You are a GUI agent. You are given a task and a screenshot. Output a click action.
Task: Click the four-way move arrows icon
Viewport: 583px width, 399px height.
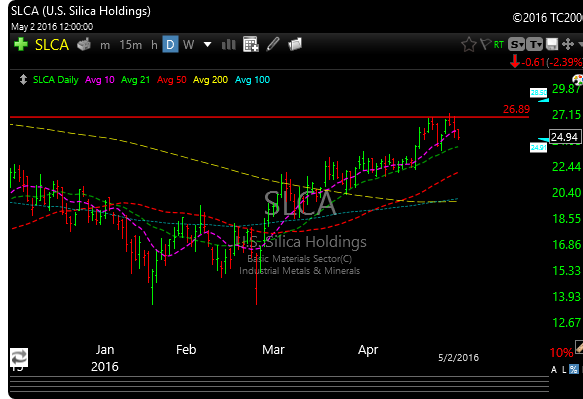(568, 45)
